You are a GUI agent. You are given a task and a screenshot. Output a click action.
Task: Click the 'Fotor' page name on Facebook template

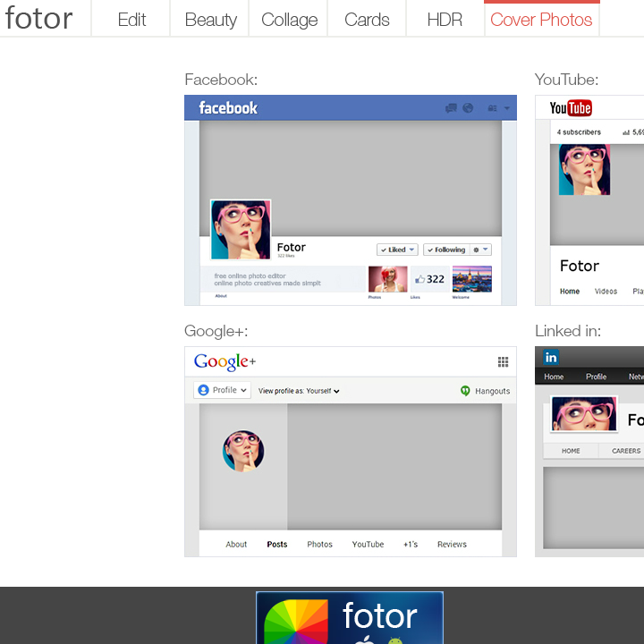coord(292,247)
